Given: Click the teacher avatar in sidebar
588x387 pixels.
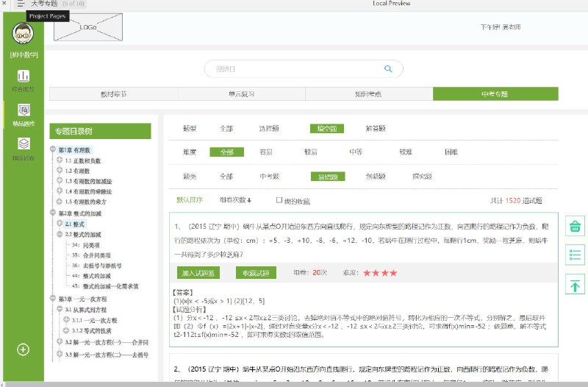Looking at the screenshot, I should pyautogui.click(x=24, y=33).
